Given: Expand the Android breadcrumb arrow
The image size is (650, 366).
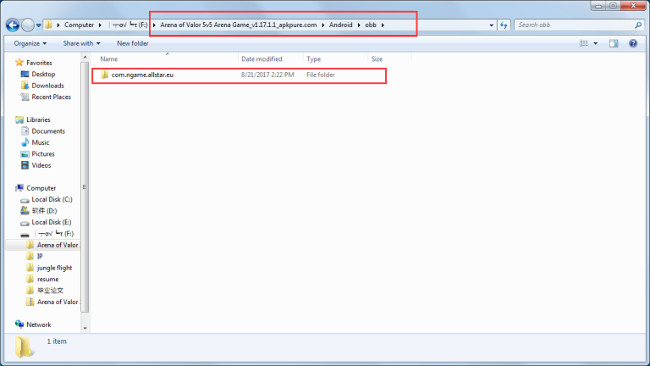Looking at the screenshot, I should (x=359, y=25).
